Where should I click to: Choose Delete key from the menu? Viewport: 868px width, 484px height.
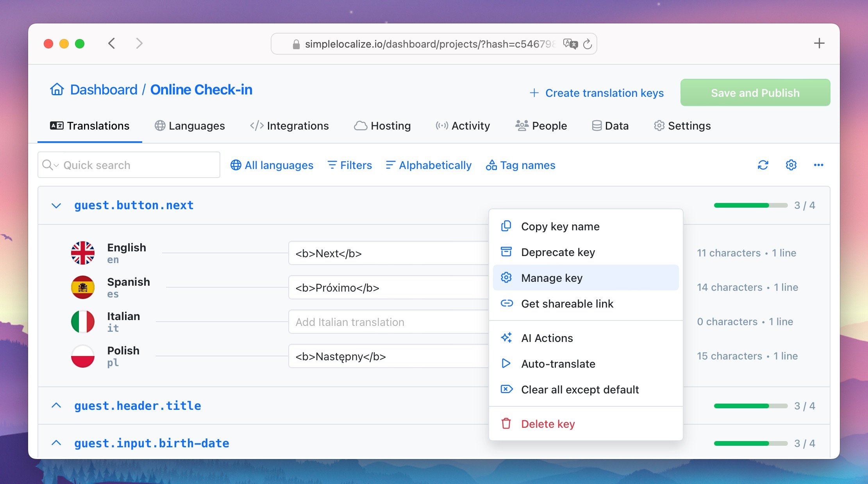pos(548,423)
